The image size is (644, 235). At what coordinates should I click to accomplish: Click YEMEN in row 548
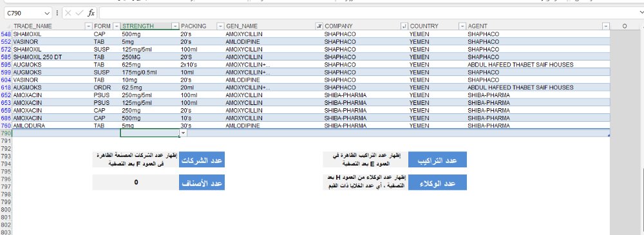pyautogui.click(x=437, y=34)
